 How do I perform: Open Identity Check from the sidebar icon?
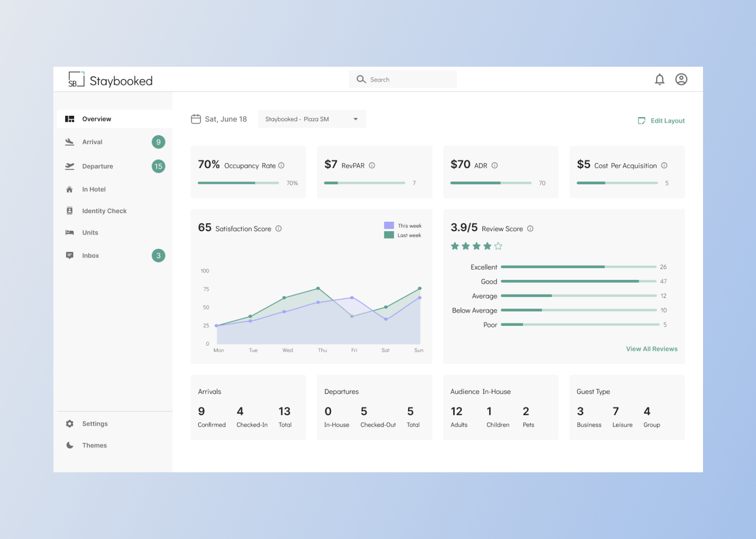click(x=70, y=211)
